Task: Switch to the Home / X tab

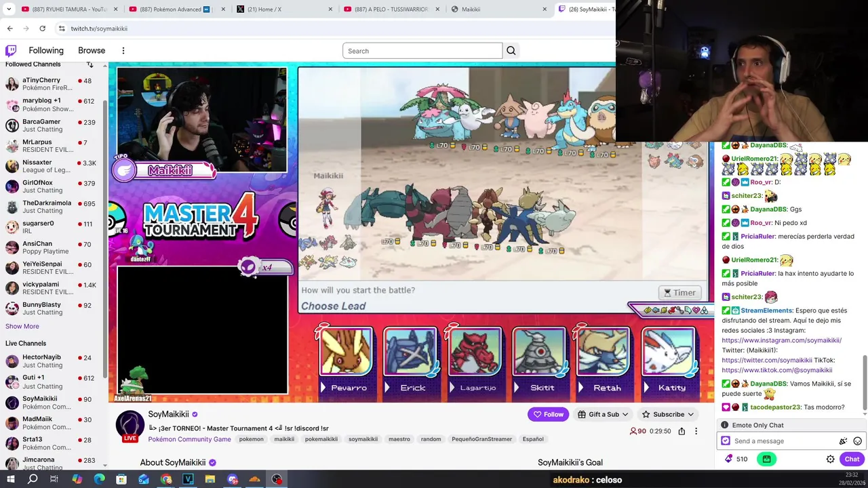Action: [x=283, y=9]
